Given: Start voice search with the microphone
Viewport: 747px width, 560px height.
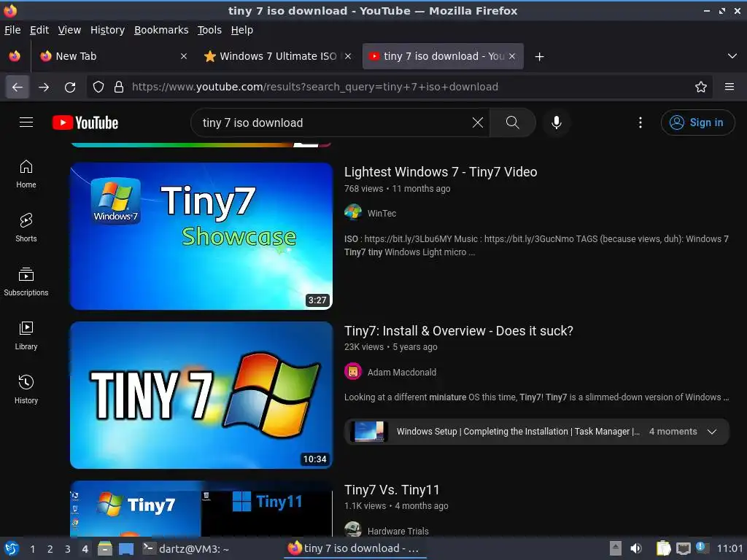Looking at the screenshot, I should 556,122.
